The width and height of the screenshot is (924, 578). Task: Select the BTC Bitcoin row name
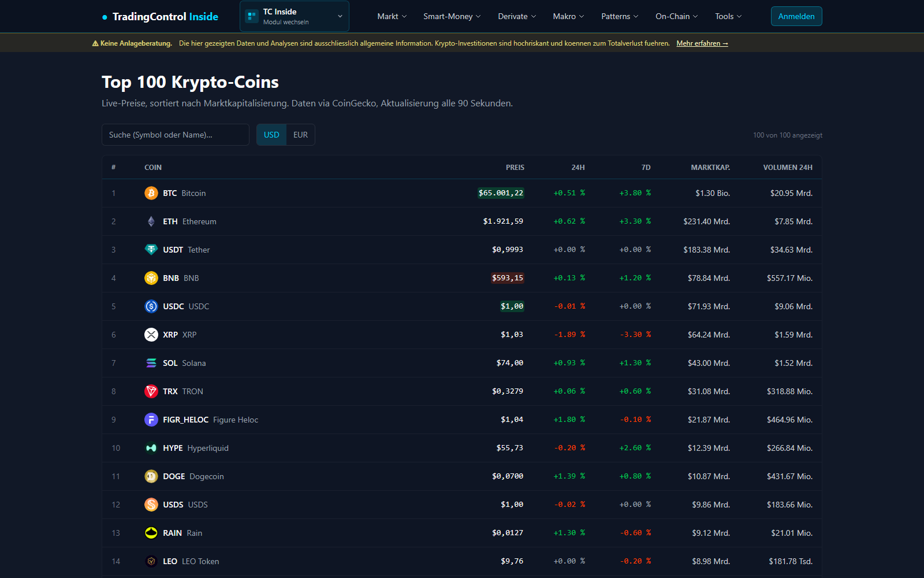(184, 193)
